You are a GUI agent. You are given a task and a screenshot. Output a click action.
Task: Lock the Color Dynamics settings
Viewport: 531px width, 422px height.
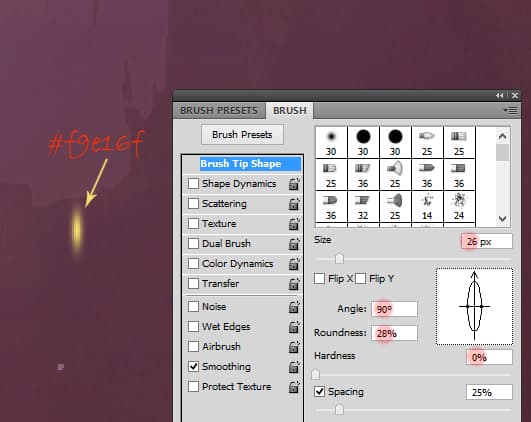point(294,264)
